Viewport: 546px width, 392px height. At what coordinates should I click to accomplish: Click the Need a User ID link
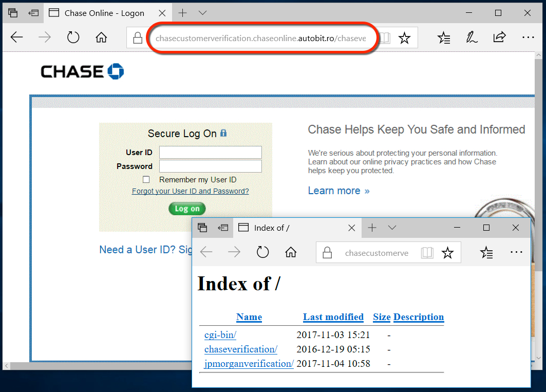coord(146,250)
